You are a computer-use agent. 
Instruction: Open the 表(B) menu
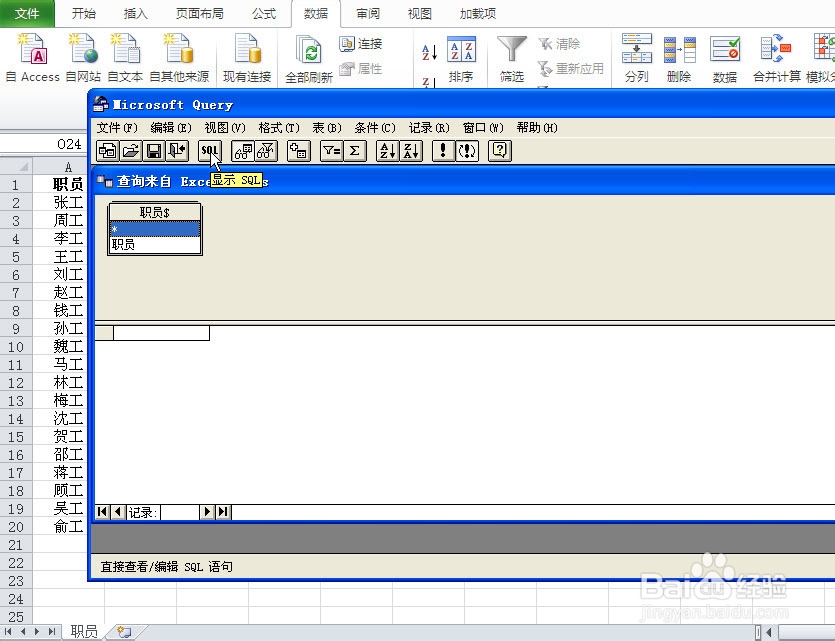pyautogui.click(x=326, y=128)
